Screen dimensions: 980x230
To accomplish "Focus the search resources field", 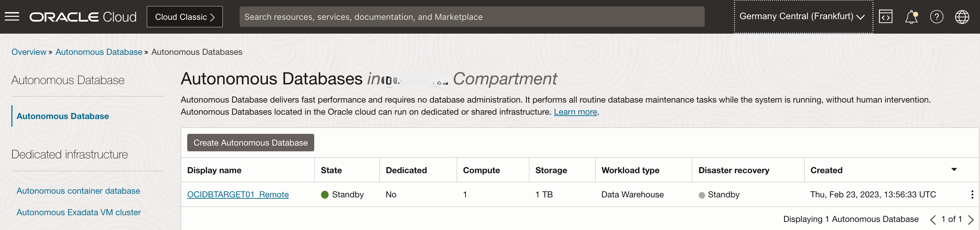I will 472,17.
